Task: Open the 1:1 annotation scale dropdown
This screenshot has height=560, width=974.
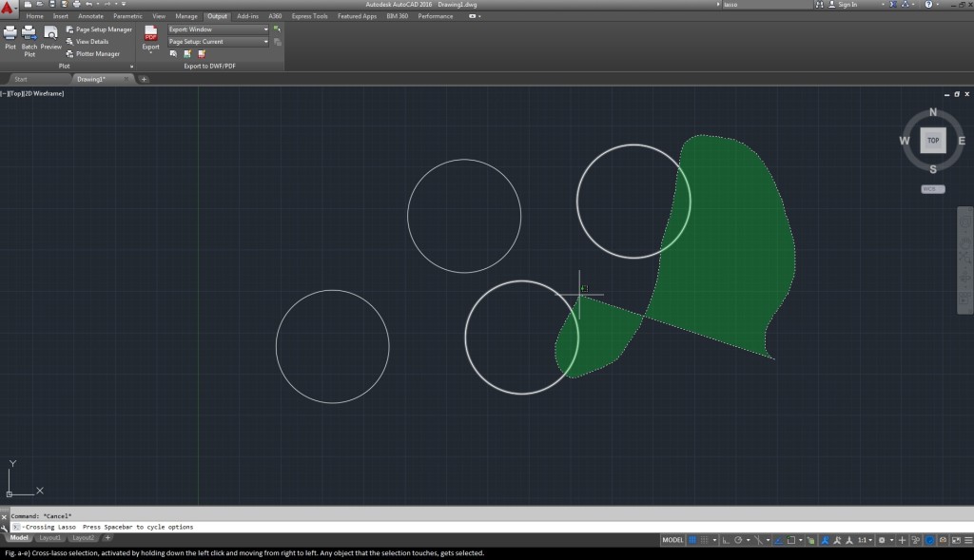Action: (865, 540)
